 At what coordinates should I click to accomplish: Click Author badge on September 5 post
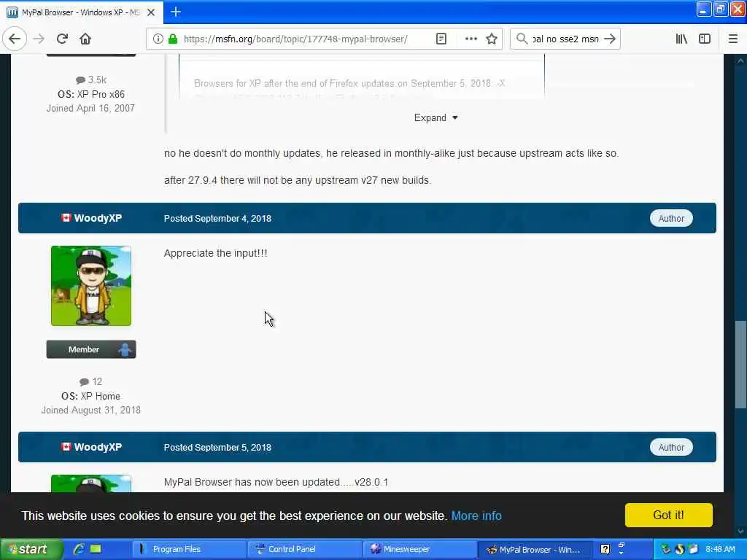(671, 448)
